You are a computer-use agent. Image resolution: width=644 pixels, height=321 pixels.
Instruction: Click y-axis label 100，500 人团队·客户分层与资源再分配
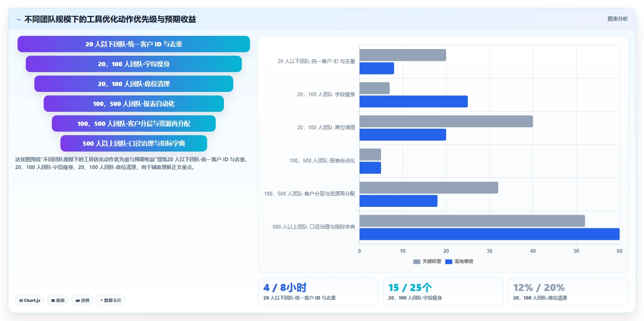click(x=310, y=194)
